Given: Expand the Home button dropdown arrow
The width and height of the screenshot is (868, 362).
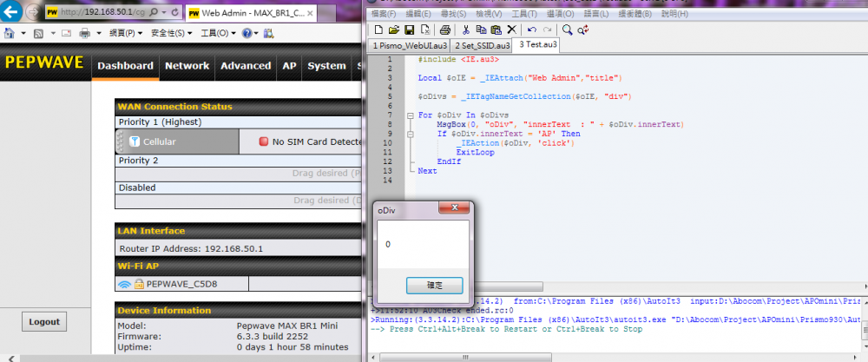Looking at the screenshot, I should click(x=23, y=33).
